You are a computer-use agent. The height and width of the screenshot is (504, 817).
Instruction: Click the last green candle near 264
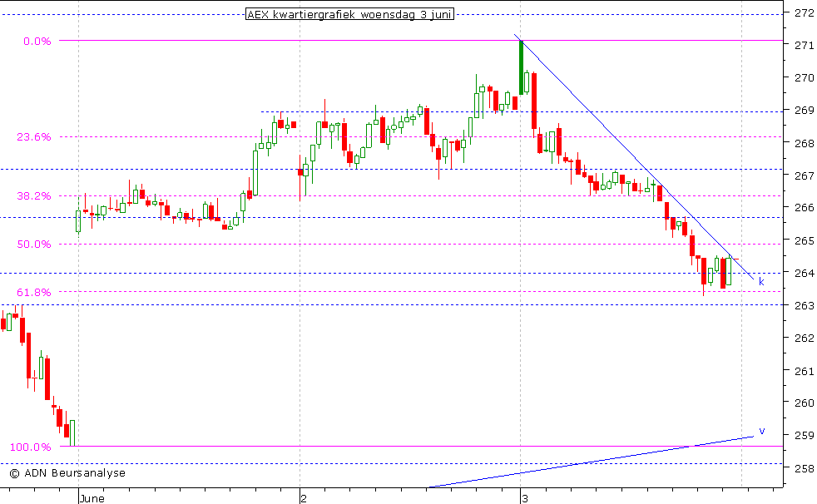point(729,271)
